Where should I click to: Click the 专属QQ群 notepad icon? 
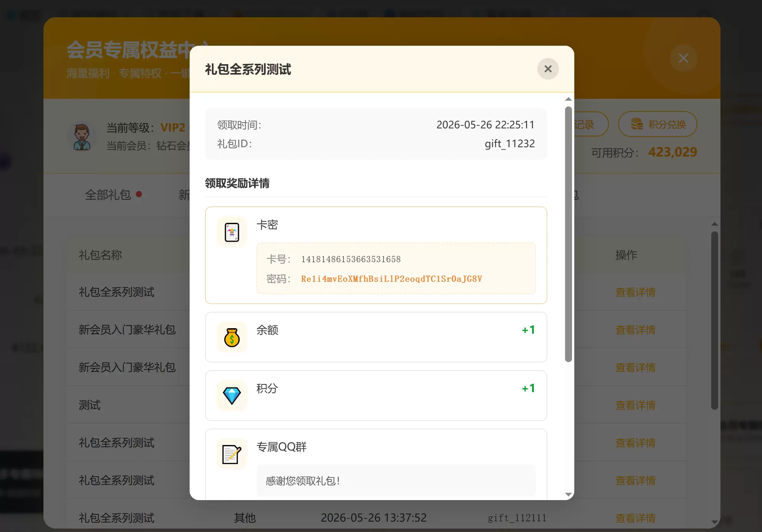[232, 454]
